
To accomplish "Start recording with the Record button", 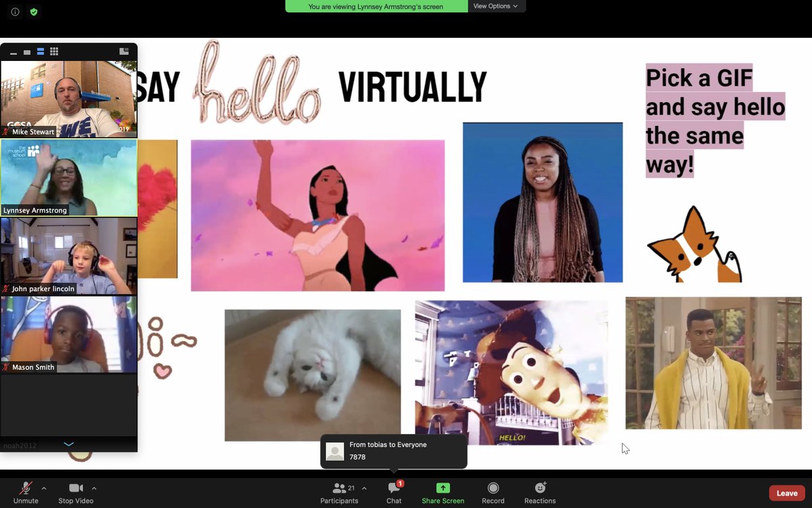I will coord(493,492).
